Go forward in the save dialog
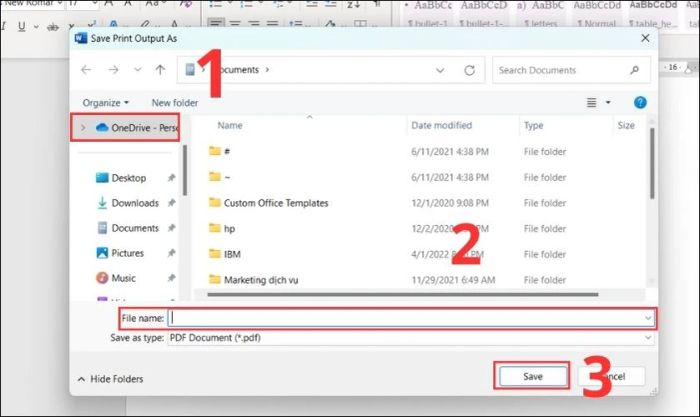Viewport: 700px width, 417px height. (x=113, y=70)
